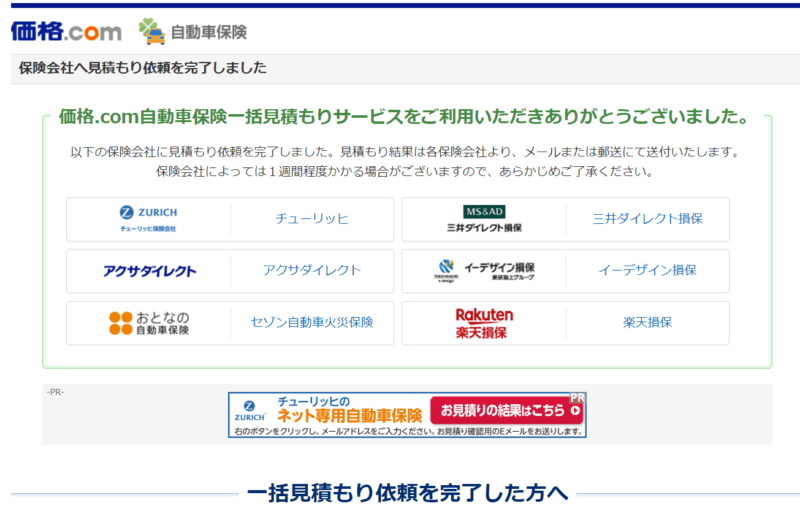
Task: Click the Rakuten 楽天損保 logo
Action: pos(484,323)
